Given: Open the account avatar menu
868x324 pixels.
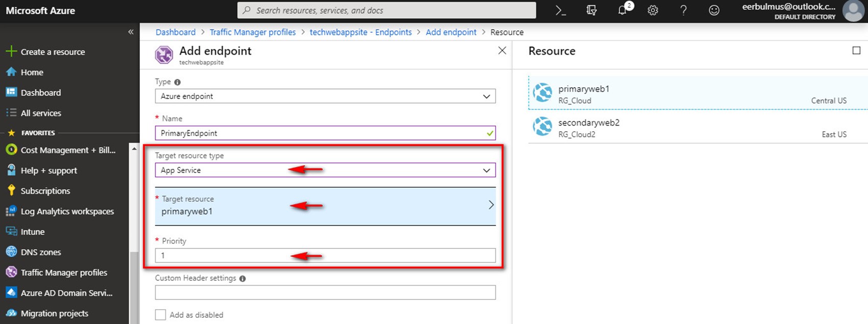Looking at the screenshot, I should click(853, 11).
